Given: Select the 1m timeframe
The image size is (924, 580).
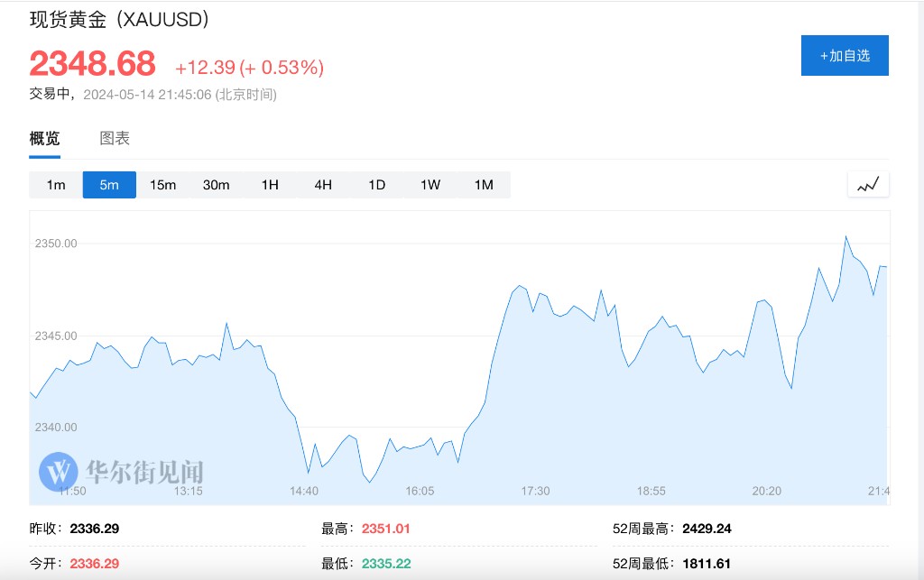Looking at the screenshot, I should point(56,185).
